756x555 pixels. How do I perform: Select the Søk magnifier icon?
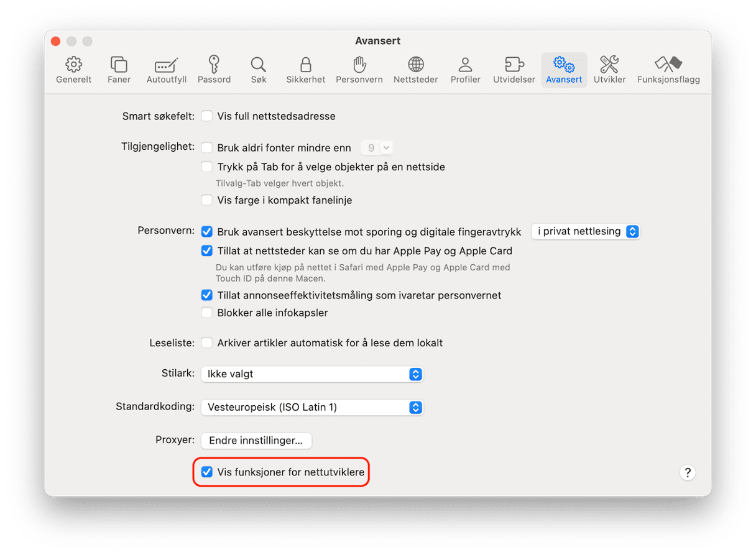pyautogui.click(x=259, y=70)
